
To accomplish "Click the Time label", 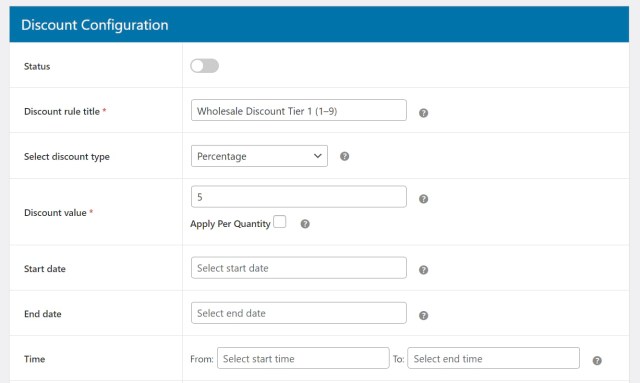I will [35, 359].
